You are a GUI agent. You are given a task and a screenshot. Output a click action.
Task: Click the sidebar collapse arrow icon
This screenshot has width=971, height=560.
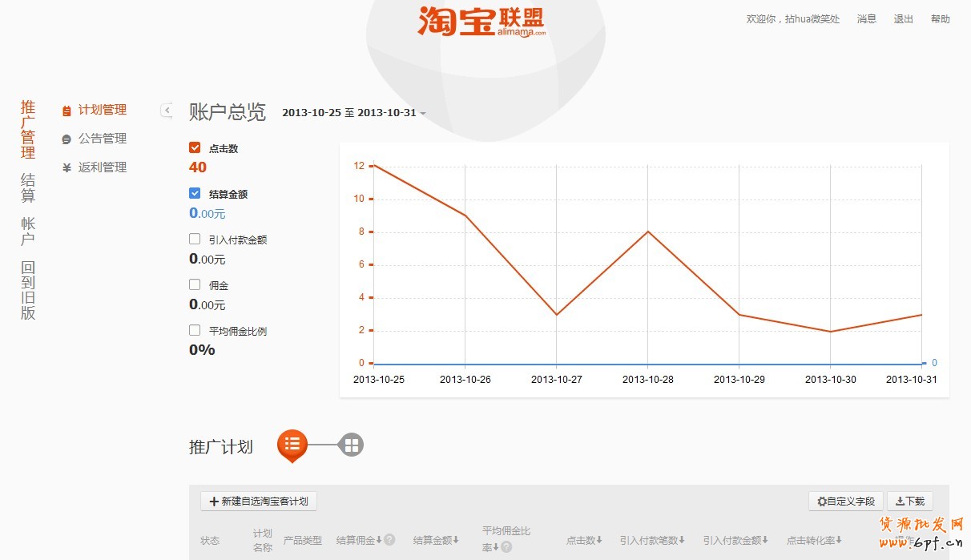[167, 111]
